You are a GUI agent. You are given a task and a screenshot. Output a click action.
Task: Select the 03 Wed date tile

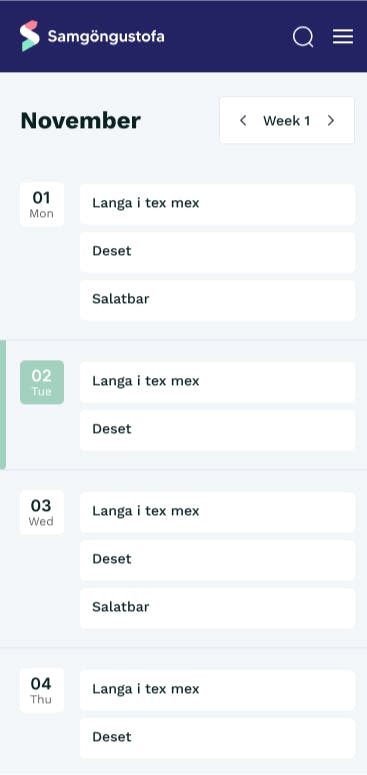[x=42, y=512]
